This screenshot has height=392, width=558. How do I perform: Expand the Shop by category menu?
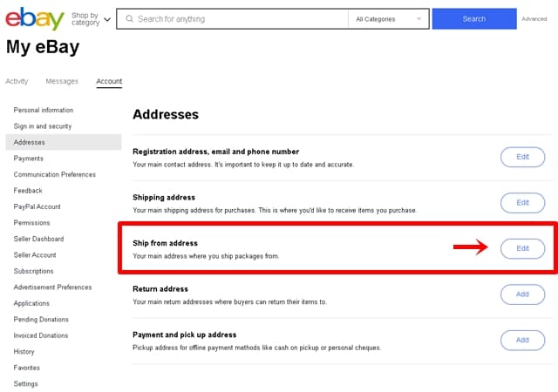tap(91, 18)
